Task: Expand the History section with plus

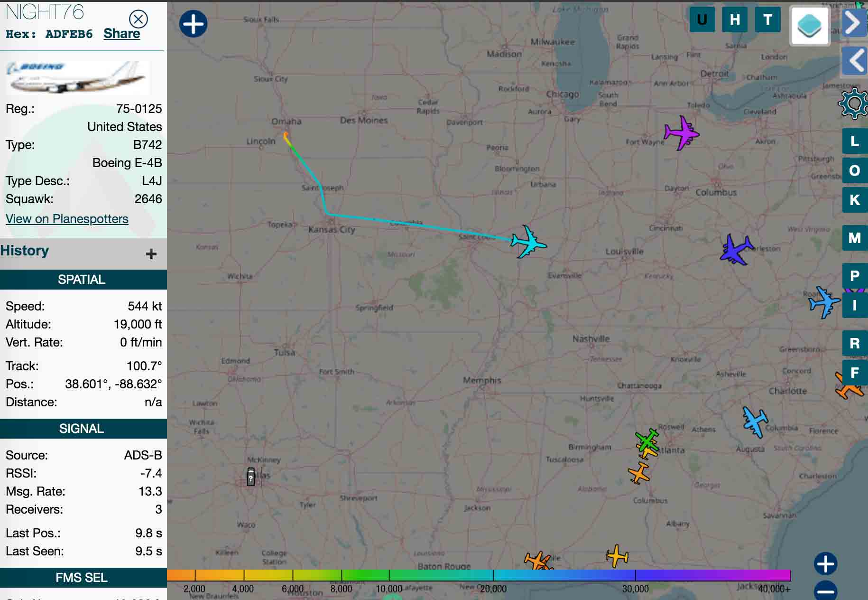Action: click(x=151, y=254)
